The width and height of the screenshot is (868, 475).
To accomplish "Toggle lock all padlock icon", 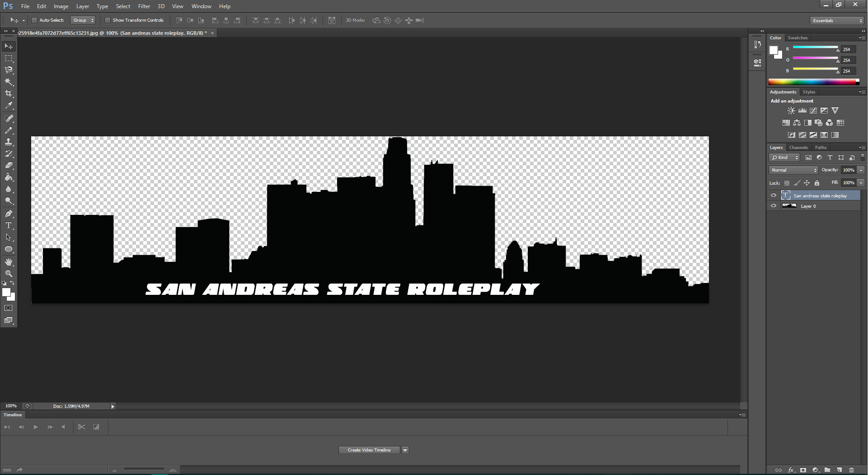I will 817,183.
